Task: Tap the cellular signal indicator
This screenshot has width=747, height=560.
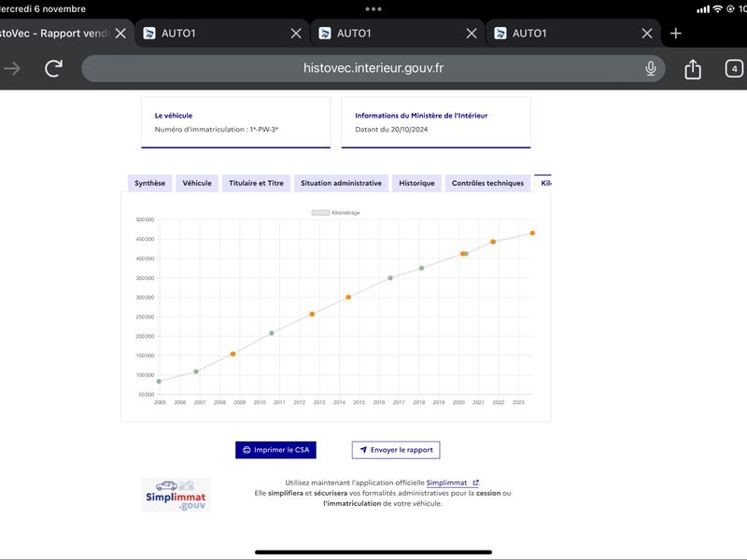Action: tap(703, 9)
